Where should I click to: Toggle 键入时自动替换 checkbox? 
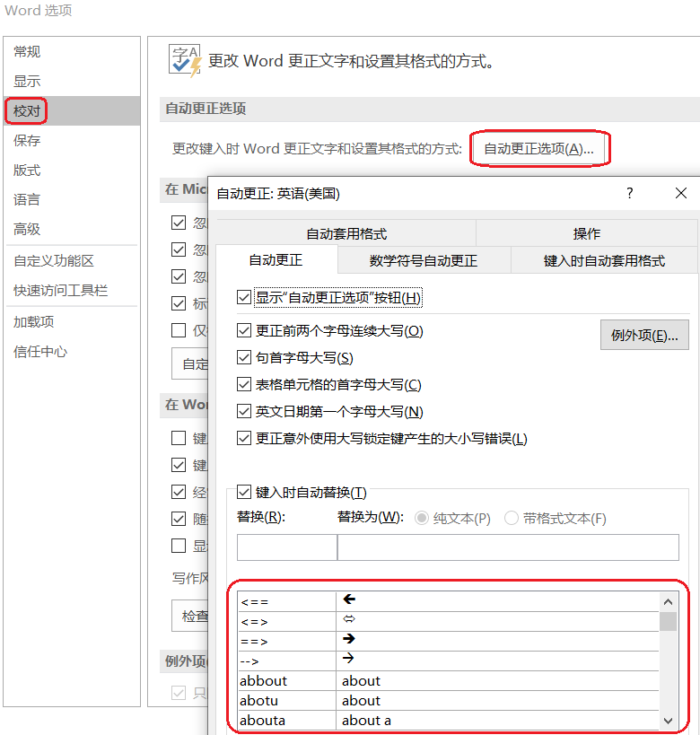coord(244,492)
